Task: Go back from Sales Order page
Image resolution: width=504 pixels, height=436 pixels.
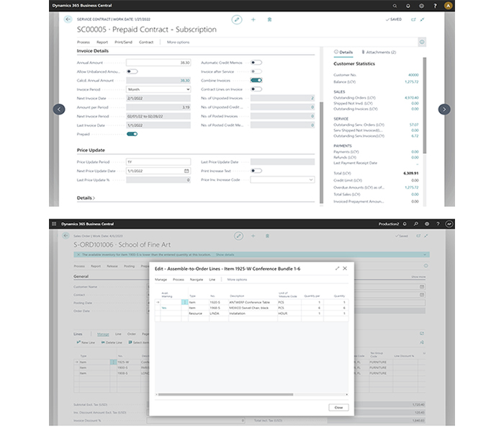Action: tap(66, 236)
